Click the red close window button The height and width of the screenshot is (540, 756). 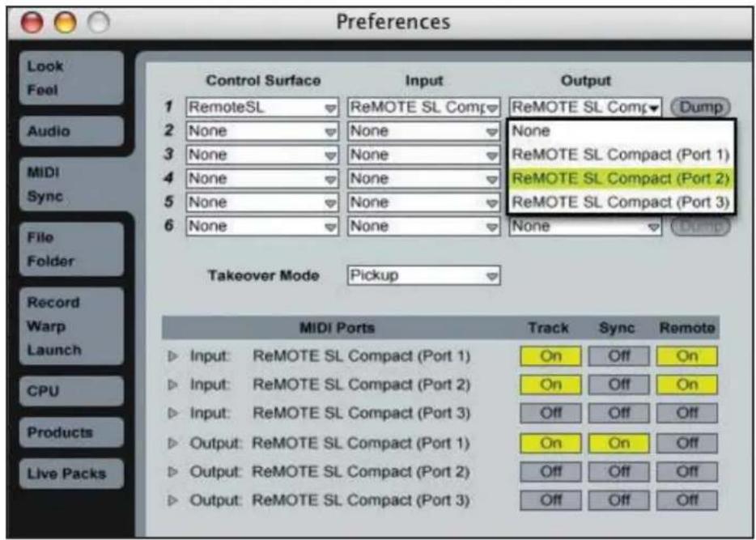click(32, 22)
